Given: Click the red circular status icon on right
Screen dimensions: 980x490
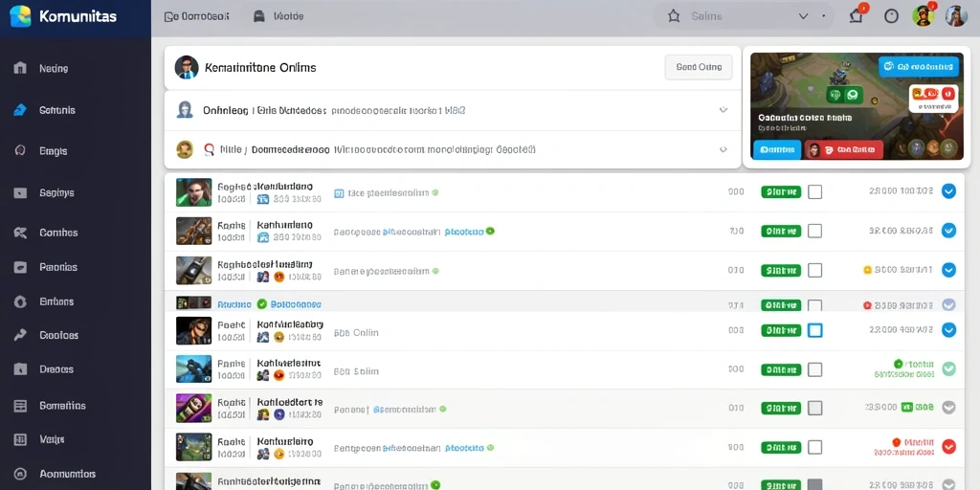Looking at the screenshot, I should [x=948, y=446].
